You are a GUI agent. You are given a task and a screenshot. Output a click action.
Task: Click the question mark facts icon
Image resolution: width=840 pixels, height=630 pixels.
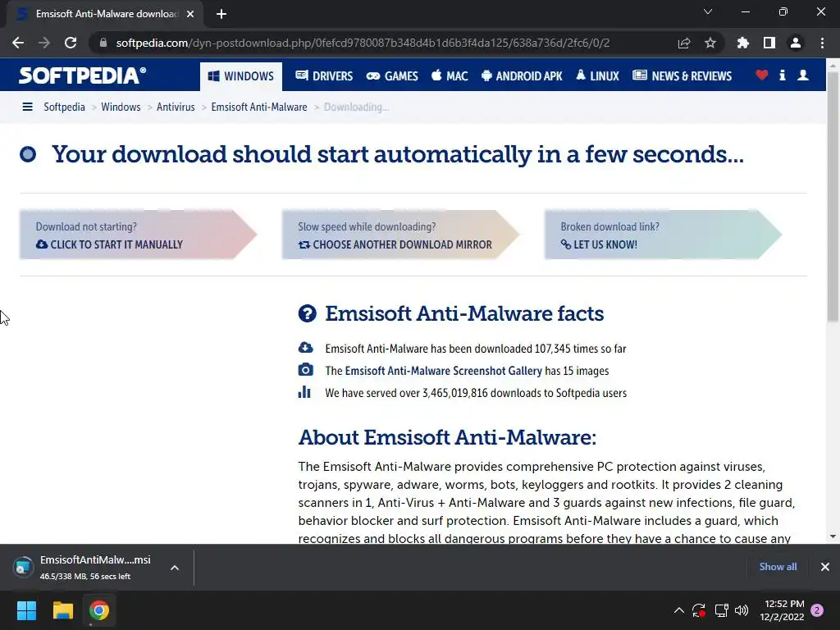point(308,313)
